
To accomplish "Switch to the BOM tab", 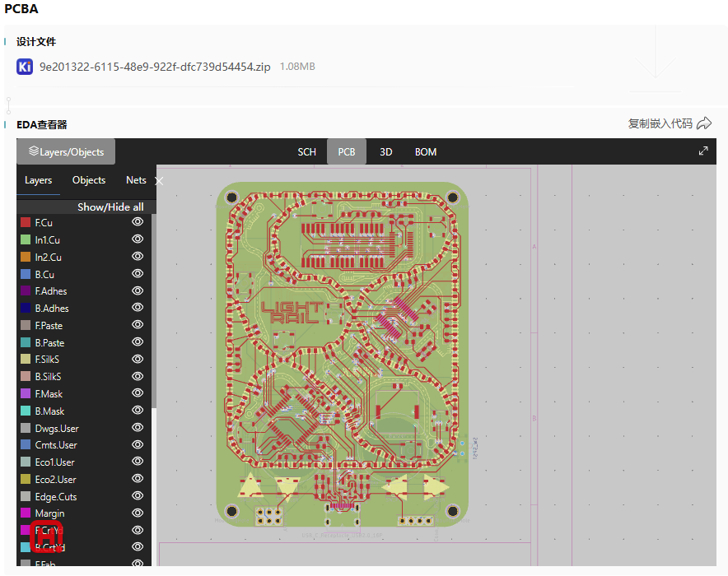I will click(425, 152).
